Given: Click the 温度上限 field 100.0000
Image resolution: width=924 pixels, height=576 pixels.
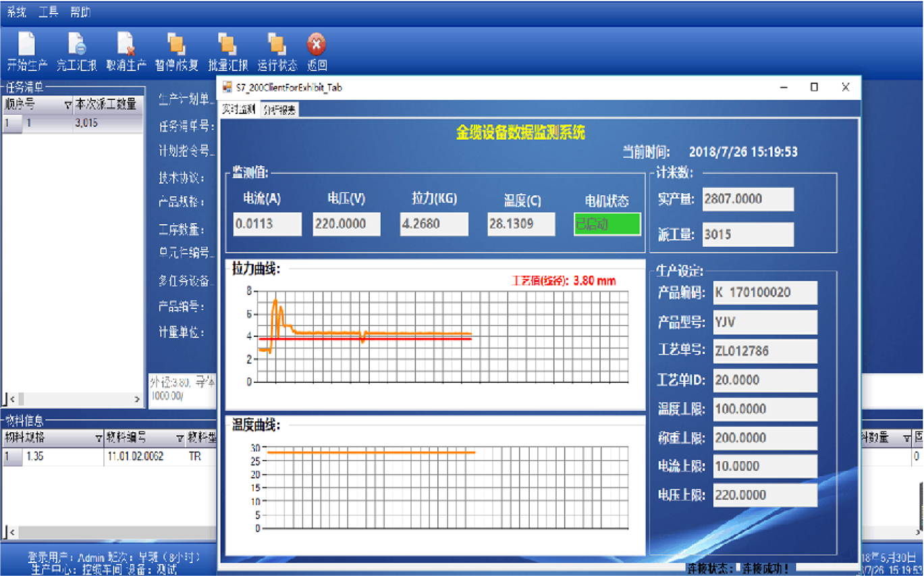Looking at the screenshot, I should pos(765,409).
